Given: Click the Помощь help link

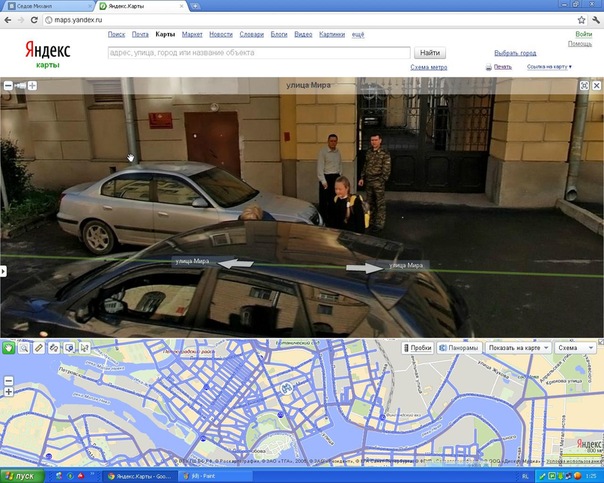Looking at the screenshot, I should (x=580, y=44).
